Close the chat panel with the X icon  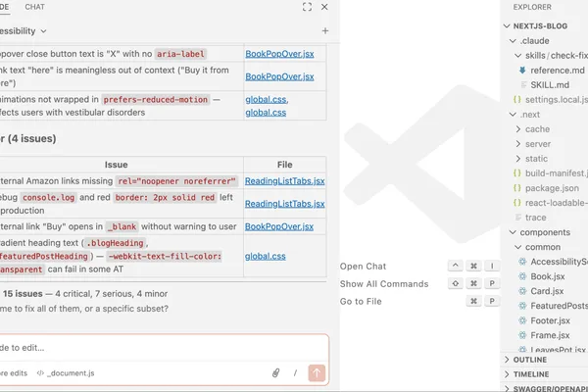pyautogui.click(x=324, y=7)
